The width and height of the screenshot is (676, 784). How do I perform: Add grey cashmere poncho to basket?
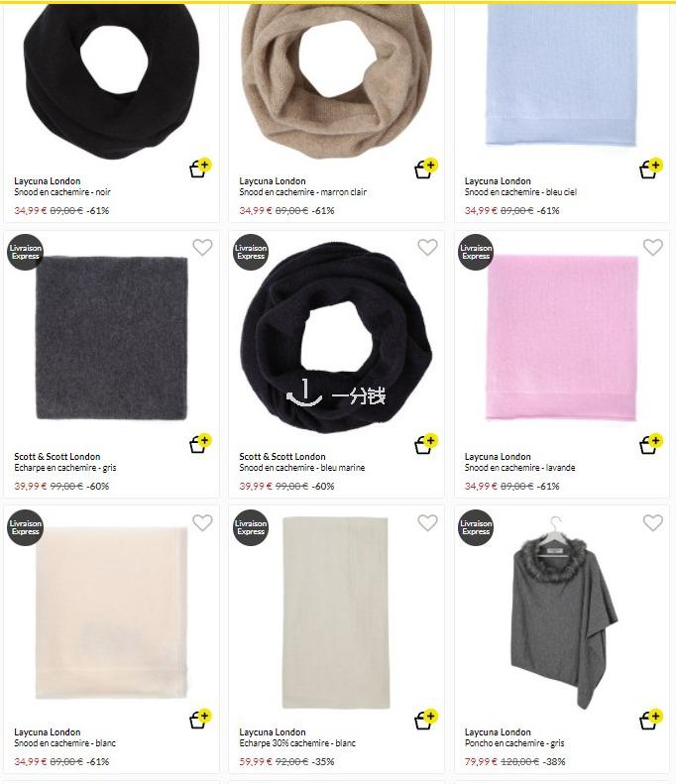coord(651,719)
